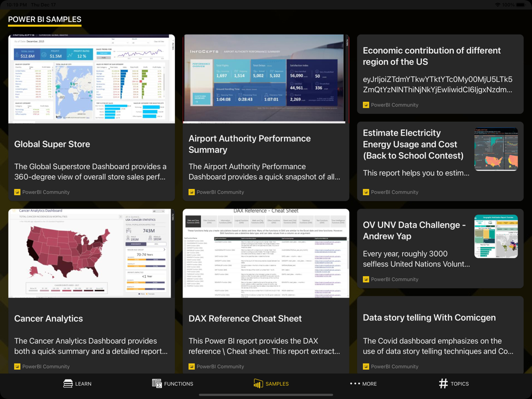Tap the Topics hash icon
The width and height of the screenshot is (532, 399).
coord(443,384)
